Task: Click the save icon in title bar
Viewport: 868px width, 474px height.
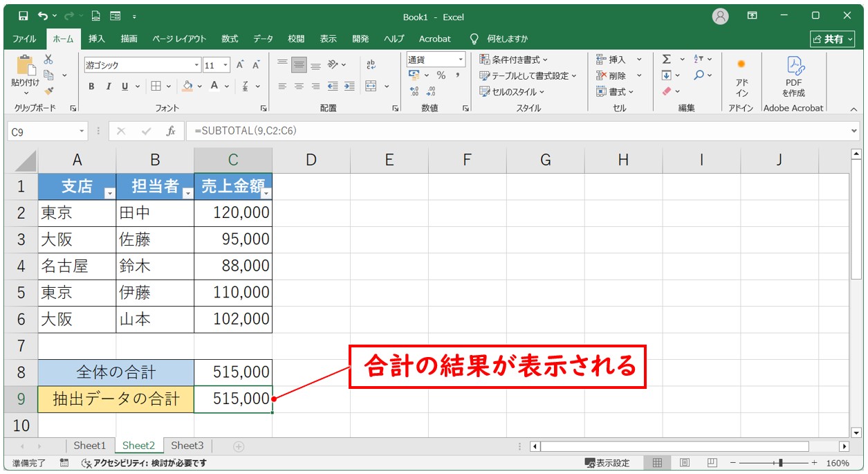Action: [x=23, y=16]
